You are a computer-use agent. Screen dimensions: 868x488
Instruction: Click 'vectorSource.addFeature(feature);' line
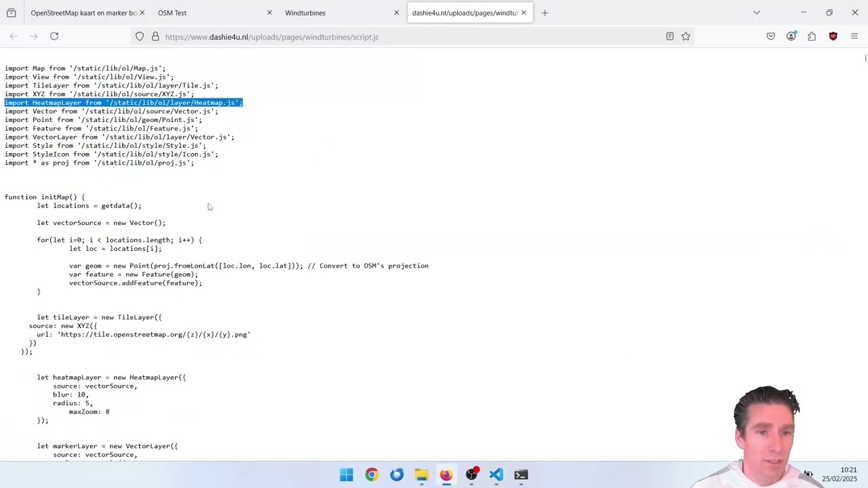[136, 283]
